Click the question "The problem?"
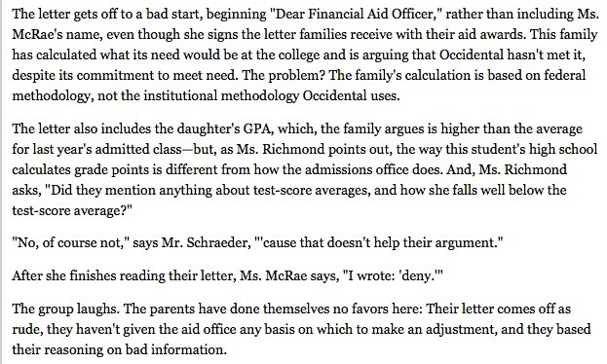The height and width of the screenshot is (364, 607). 285,75
